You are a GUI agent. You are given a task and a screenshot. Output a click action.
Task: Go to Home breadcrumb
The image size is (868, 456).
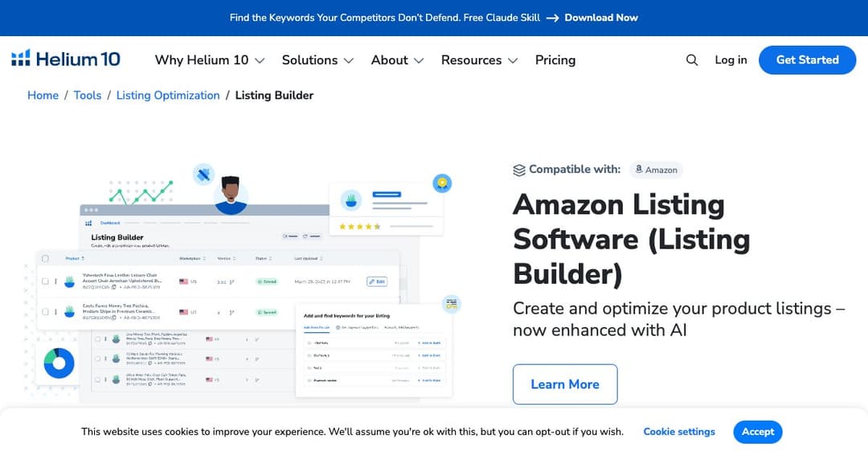(43, 95)
